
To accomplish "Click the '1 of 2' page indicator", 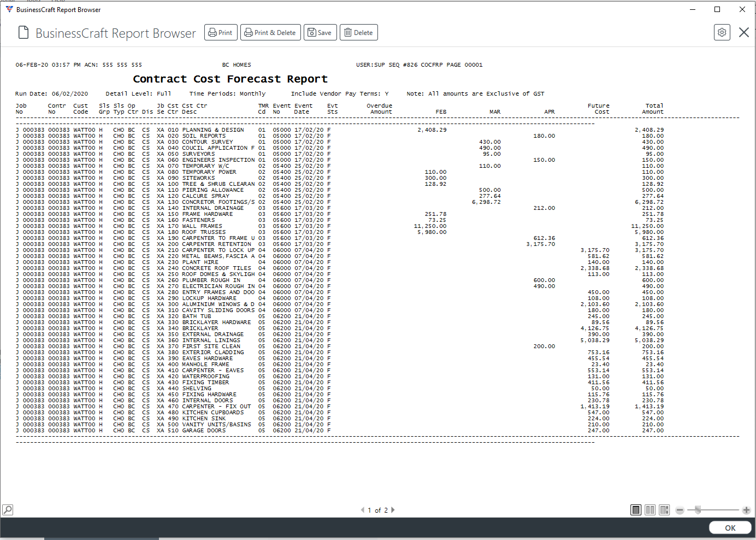I will click(x=377, y=510).
